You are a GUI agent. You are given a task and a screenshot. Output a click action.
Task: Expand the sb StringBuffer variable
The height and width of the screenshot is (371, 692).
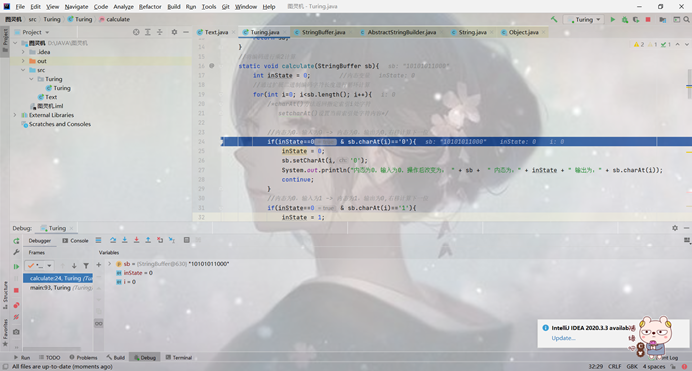click(109, 264)
